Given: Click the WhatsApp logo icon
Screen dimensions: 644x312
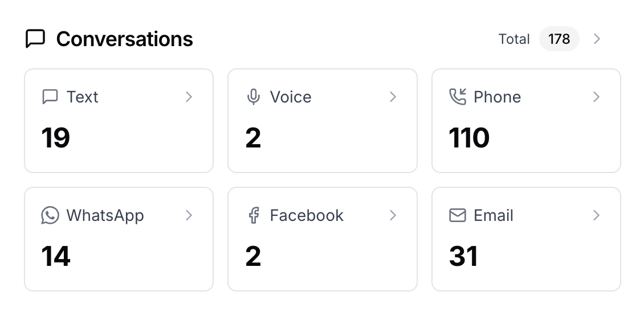Looking at the screenshot, I should pos(50,215).
